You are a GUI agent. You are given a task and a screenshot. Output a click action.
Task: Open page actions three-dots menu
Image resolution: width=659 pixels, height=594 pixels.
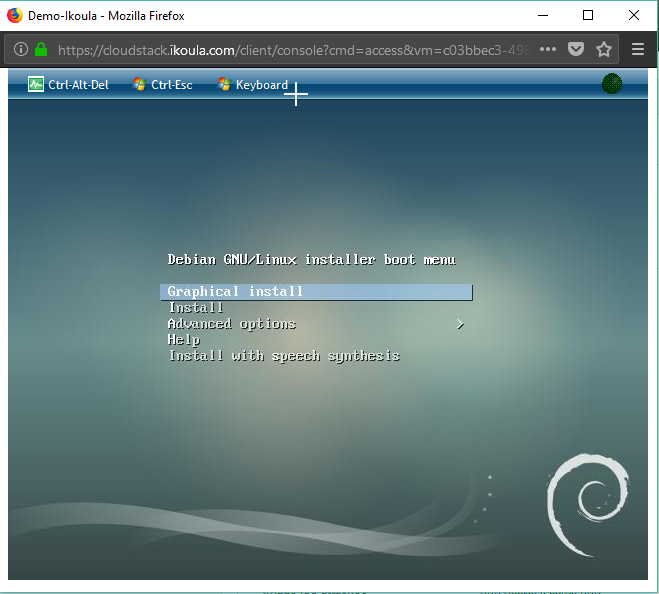[x=548, y=50]
